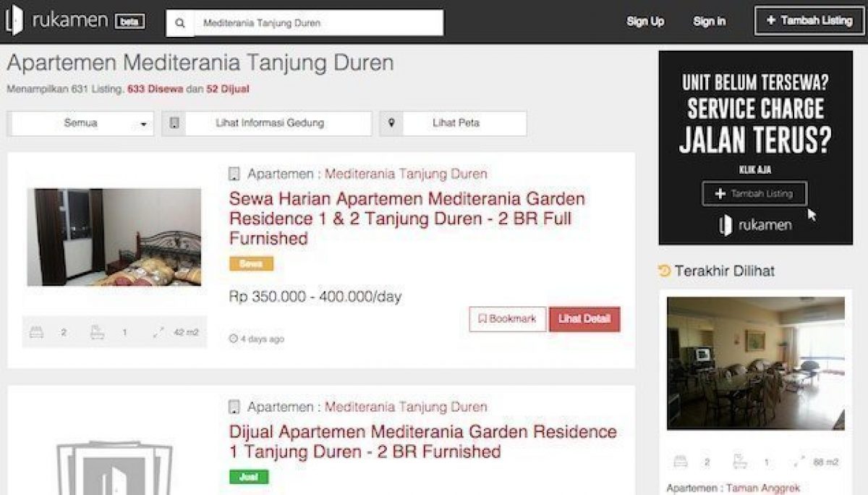Open Dijual Apartemen Mediterania Garden Residence listing title

(x=422, y=442)
